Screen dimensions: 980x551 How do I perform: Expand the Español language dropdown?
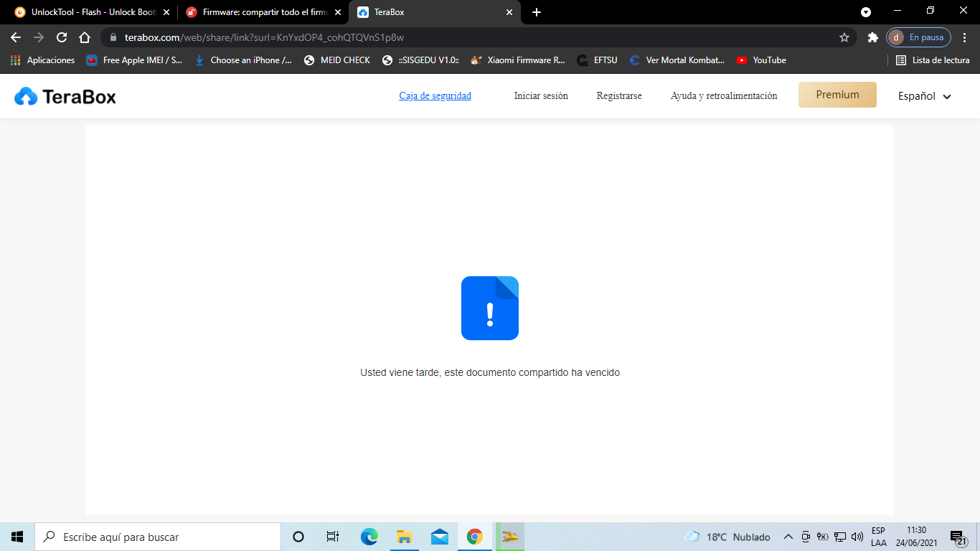click(925, 96)
